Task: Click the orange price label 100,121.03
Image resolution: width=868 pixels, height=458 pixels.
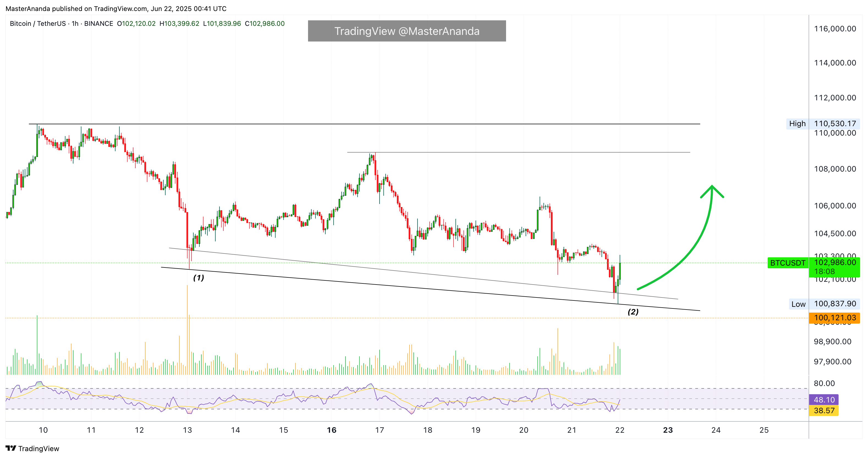Action: click(835, 318)
